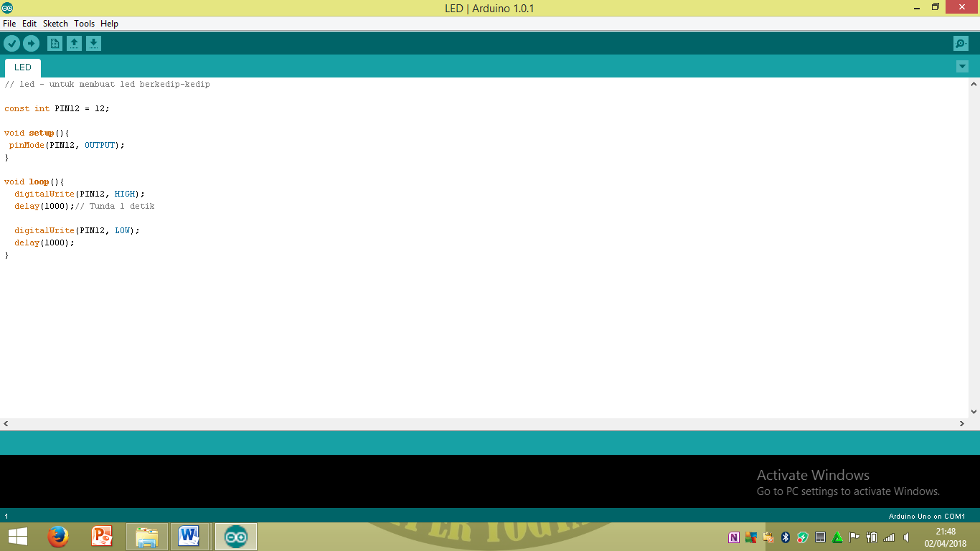Open the network signal tray icon

(889, 537)
